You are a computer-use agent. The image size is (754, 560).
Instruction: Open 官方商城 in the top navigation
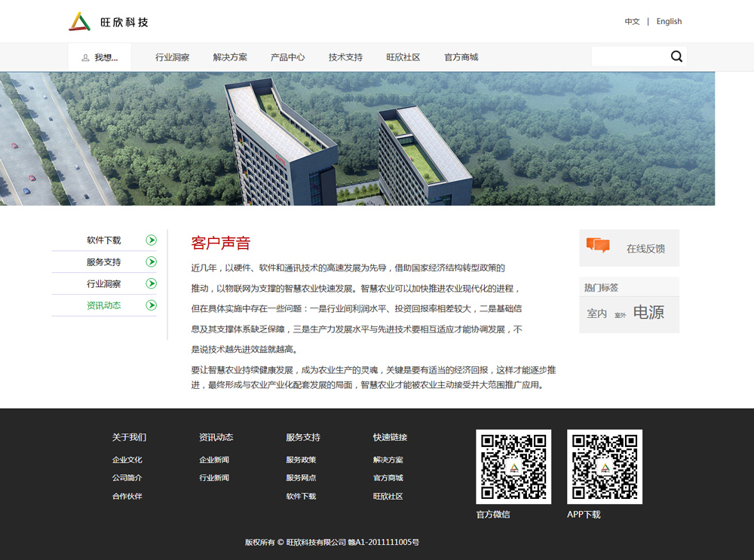[x=461, y=57]
